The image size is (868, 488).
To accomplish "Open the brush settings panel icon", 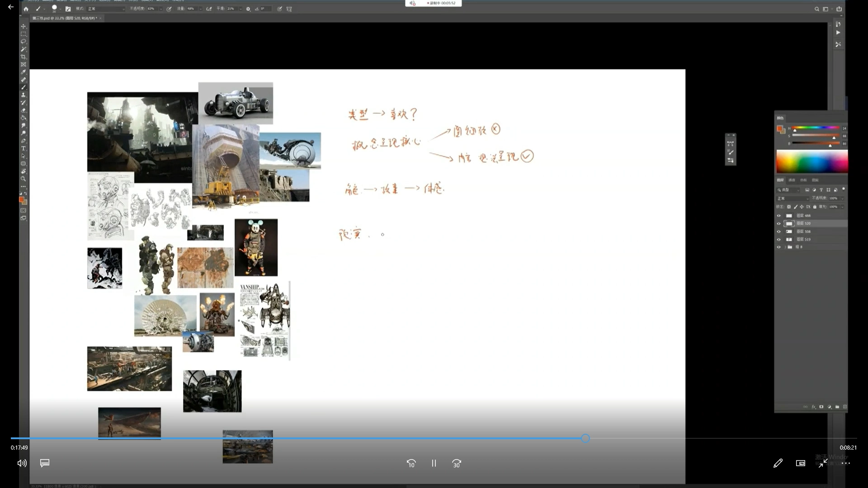I will tap(68, 9).
